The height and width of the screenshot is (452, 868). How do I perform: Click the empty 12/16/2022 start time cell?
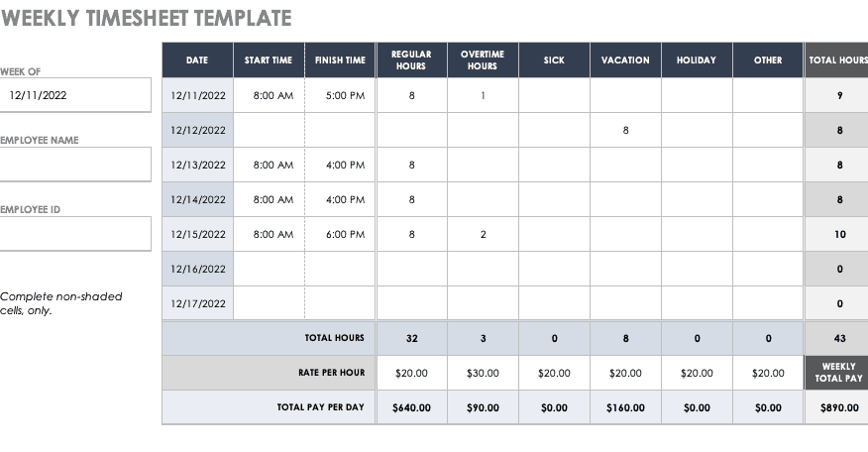(x=269, y=269)
